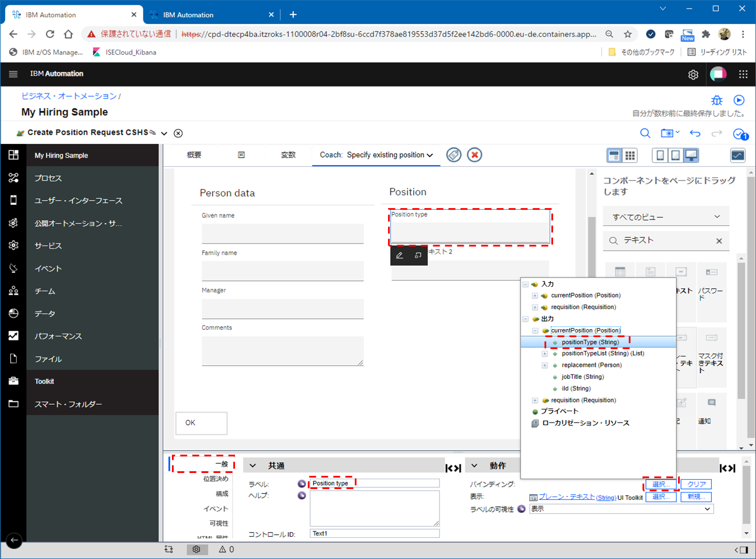
Task: Open the ラベルの可視性 dropdown
Action: 621,509
